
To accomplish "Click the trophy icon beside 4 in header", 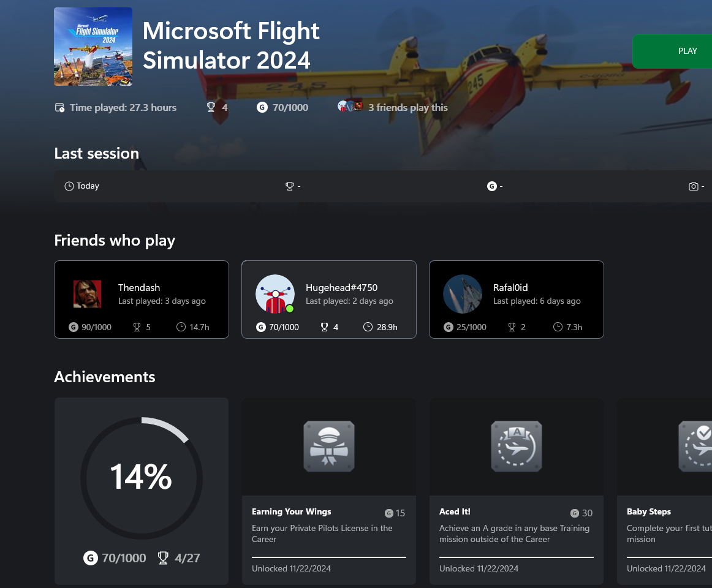I will coord(211,107).
